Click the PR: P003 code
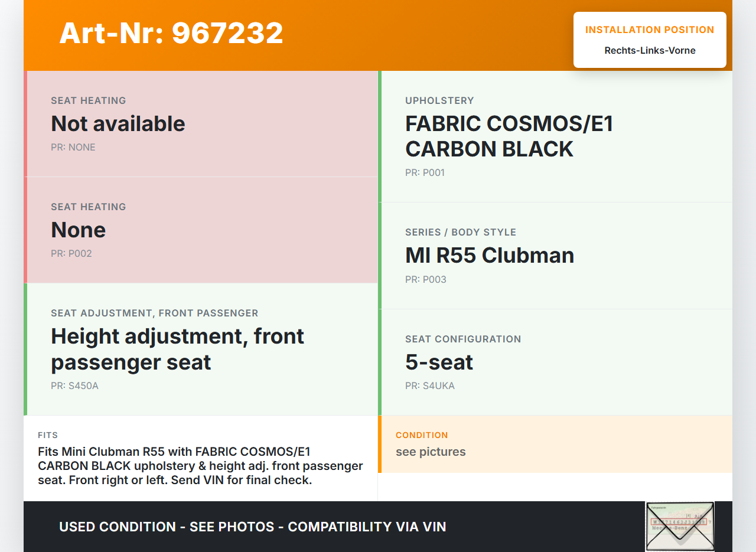756x552 pixels. (x=426, y=280)
